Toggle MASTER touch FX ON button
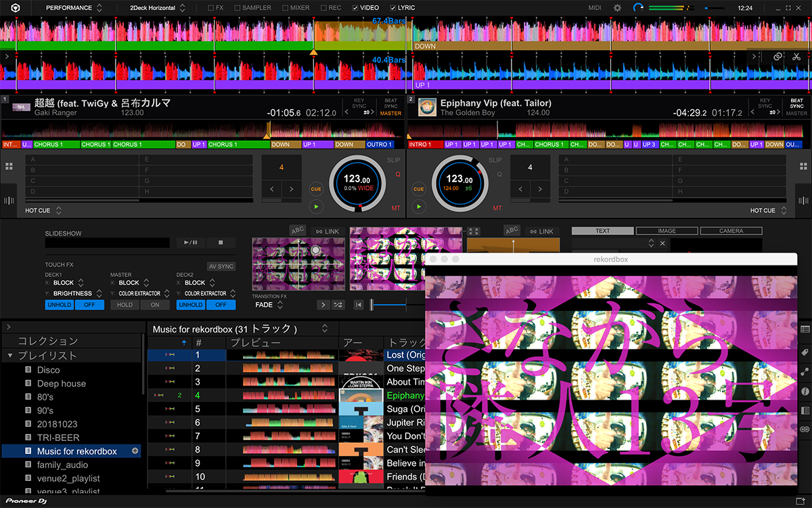The image size is (812, 508). pyautogui.click(x=155, y=305)
